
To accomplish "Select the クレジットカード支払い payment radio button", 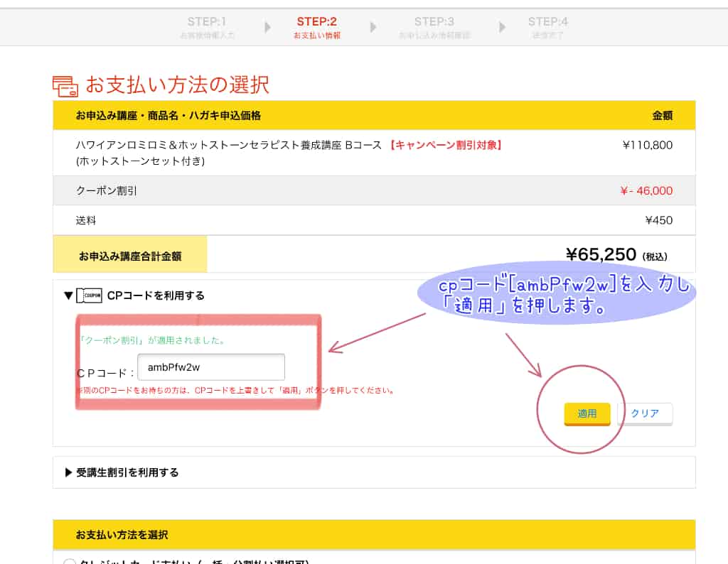I will [x=70, y=561].
